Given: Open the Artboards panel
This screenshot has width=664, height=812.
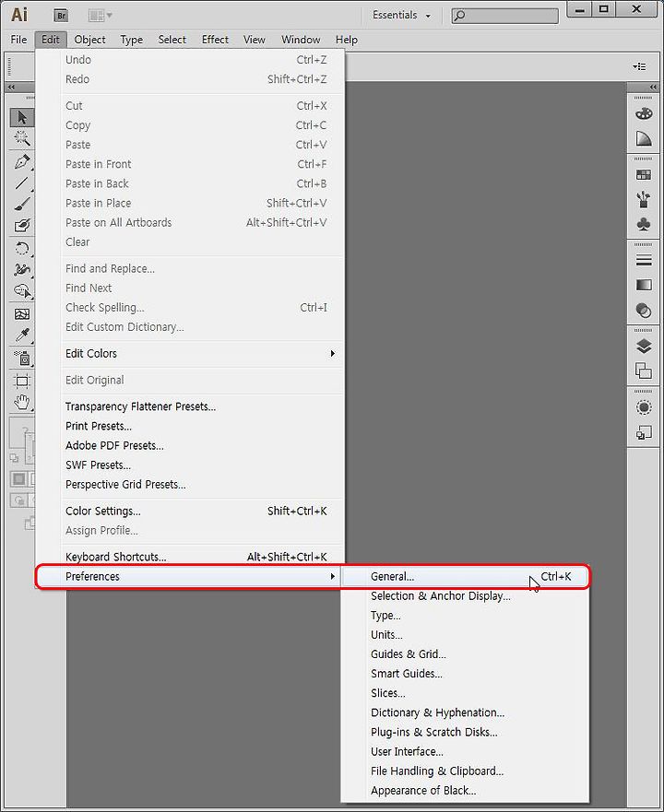Looking at the screenshot, I should [x=644, y=371].
